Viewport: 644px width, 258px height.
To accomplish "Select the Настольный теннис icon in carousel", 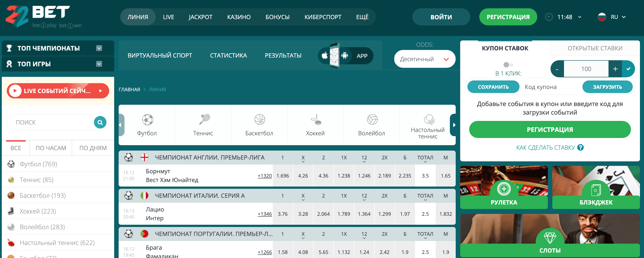I will tap(429, 120).
